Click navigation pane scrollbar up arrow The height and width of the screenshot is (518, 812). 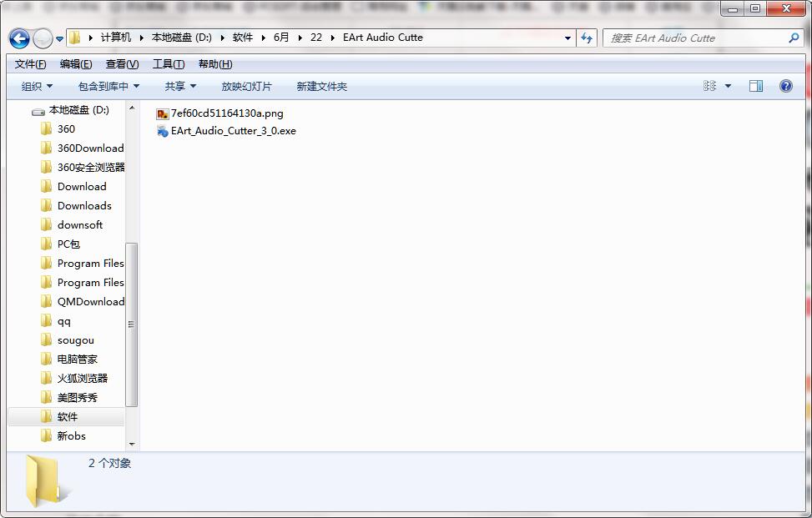tap(132, 108)
